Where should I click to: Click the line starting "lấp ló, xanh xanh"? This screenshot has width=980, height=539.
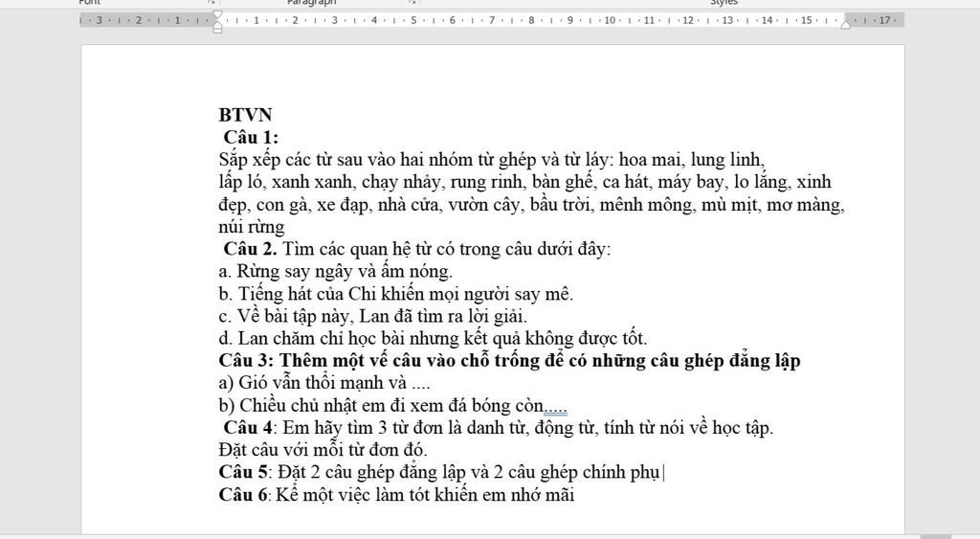pos(525,182)
